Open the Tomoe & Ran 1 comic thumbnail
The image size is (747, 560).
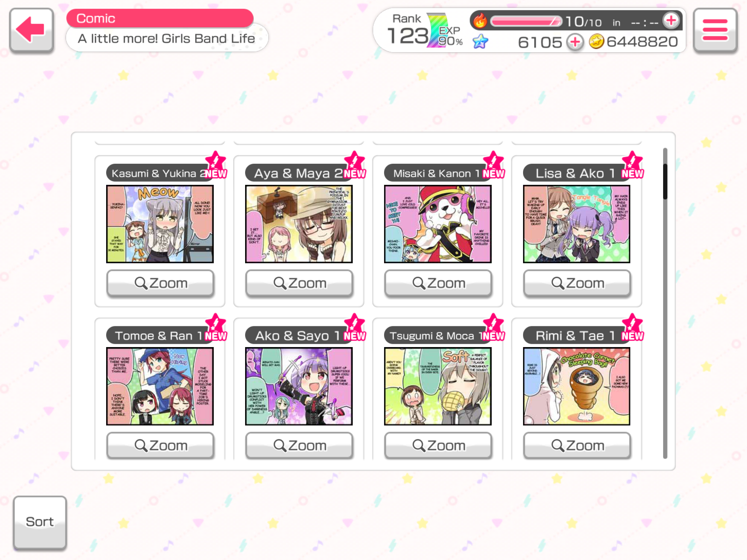pos(160,386)
